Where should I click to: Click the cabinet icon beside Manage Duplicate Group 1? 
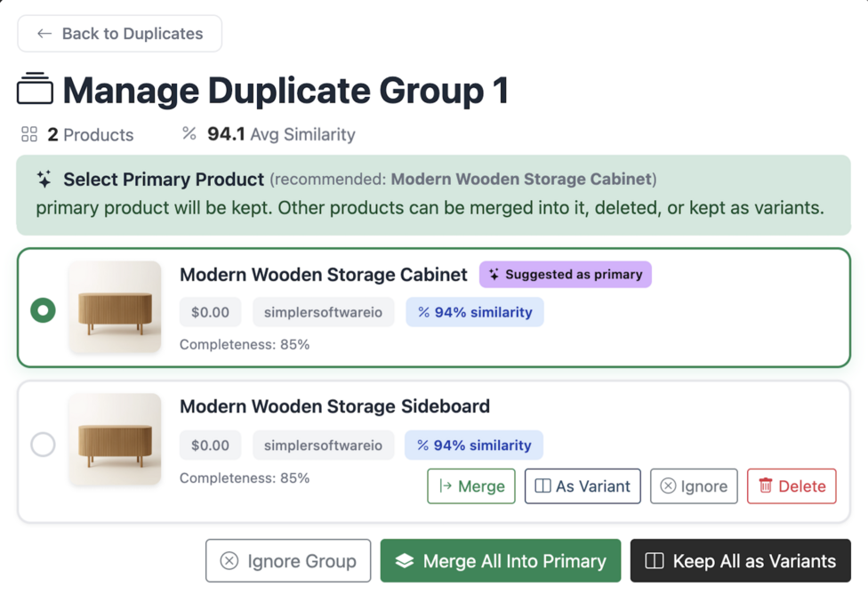tap(35, 89)
